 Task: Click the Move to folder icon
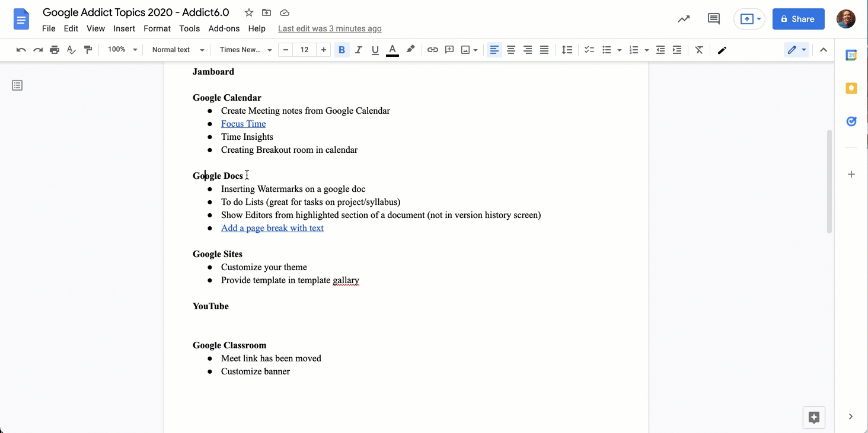click(x=267, y=12)
